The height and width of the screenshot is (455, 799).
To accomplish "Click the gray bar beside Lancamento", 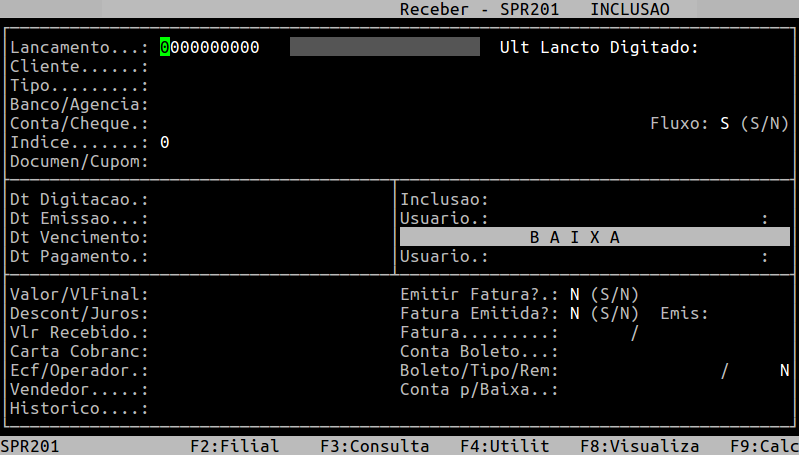I will pos(382,47).
